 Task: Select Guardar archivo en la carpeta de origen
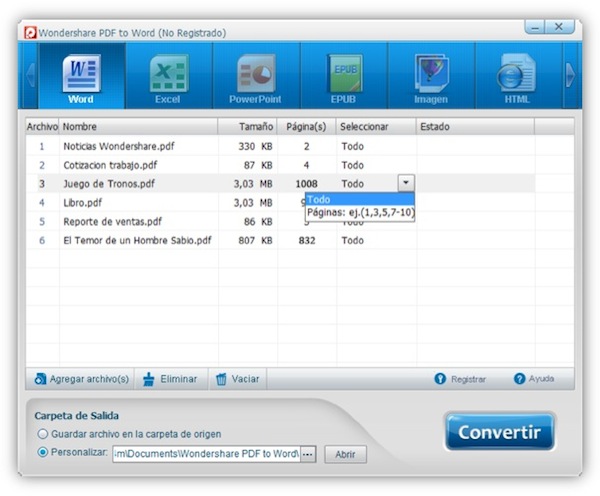pos(129,434)
